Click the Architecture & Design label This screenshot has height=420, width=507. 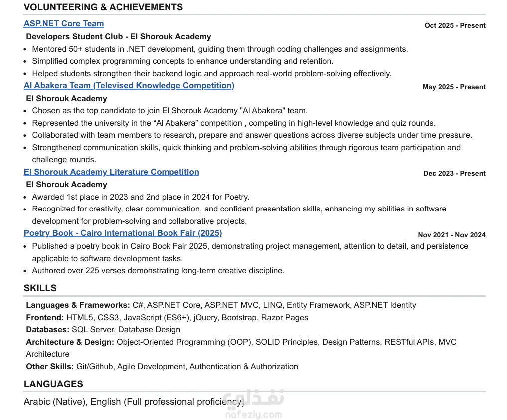70,342
